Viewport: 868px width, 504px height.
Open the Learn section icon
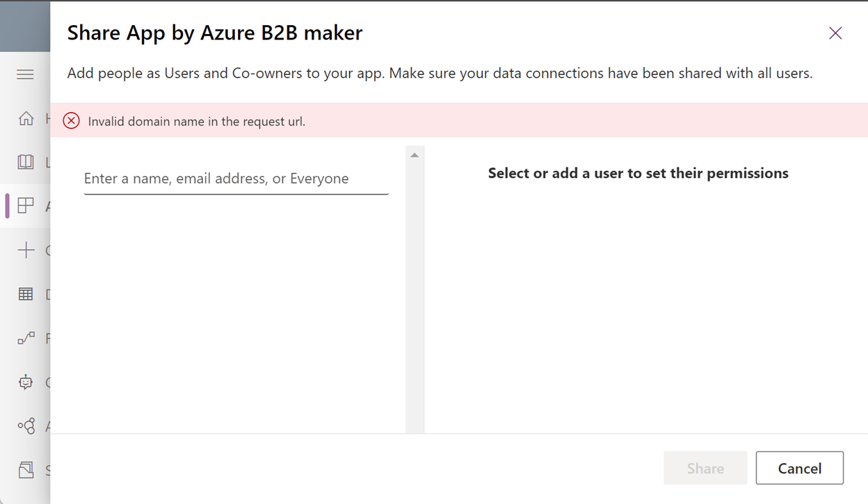point(26,162)
